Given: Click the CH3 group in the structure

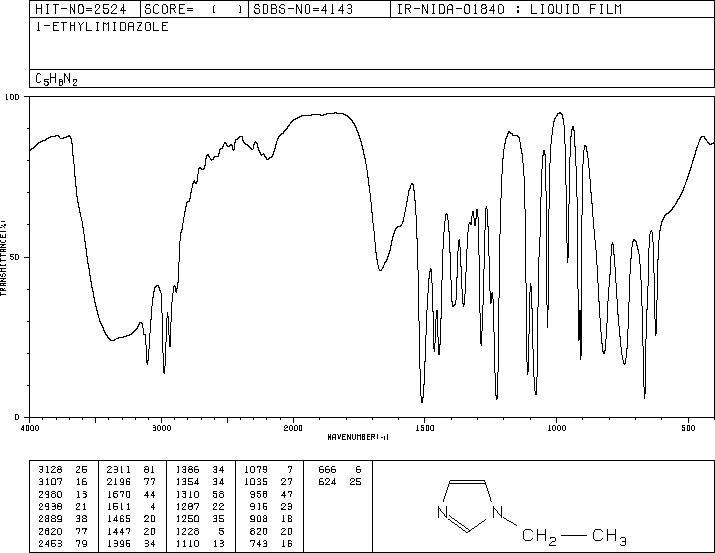Looking at the screenshot, I should point(609,537).
